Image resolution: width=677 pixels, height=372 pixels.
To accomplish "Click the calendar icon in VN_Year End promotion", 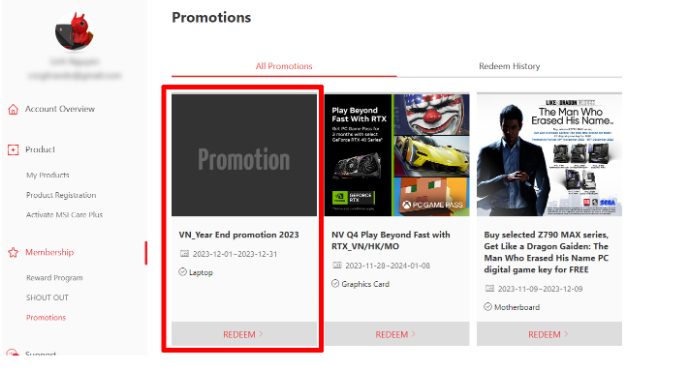I will click(184, 254).
